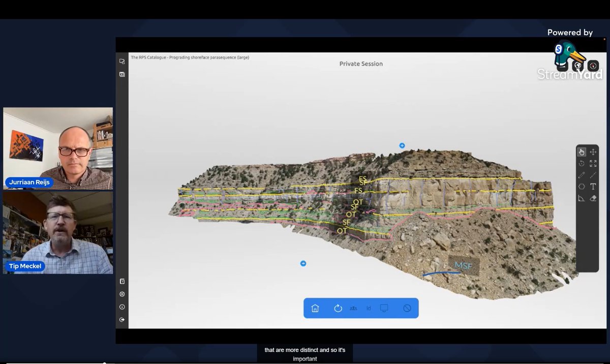Click the StreamYard logo

pyautogui.click(x=570, y=61)
